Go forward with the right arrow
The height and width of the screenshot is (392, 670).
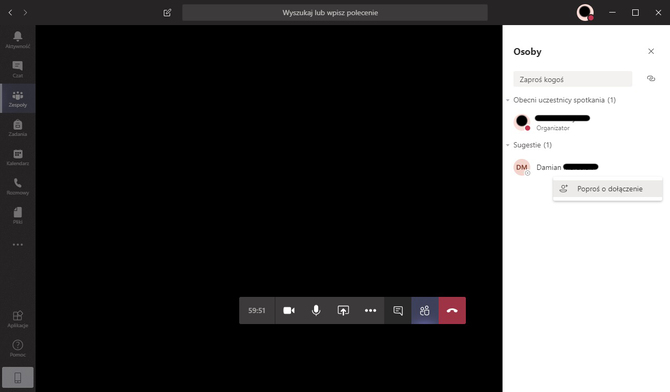25,13
